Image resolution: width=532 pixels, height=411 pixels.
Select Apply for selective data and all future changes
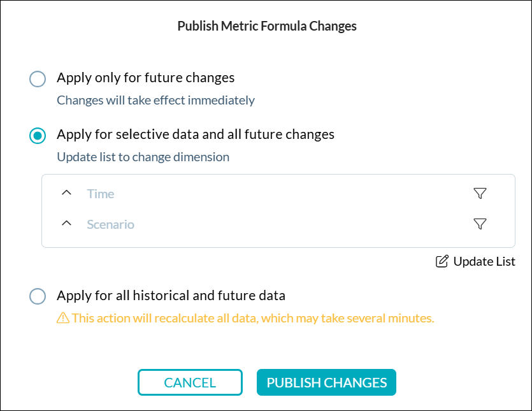tap(37, 135)
